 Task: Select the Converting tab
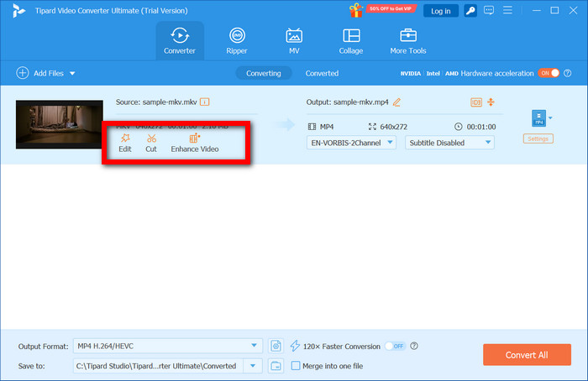263,73
